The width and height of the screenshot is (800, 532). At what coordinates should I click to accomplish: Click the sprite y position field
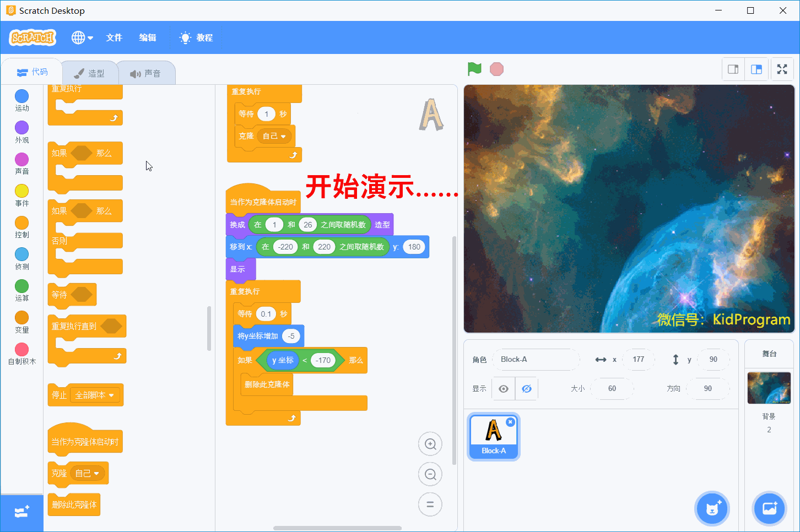(x=713, y=360)
